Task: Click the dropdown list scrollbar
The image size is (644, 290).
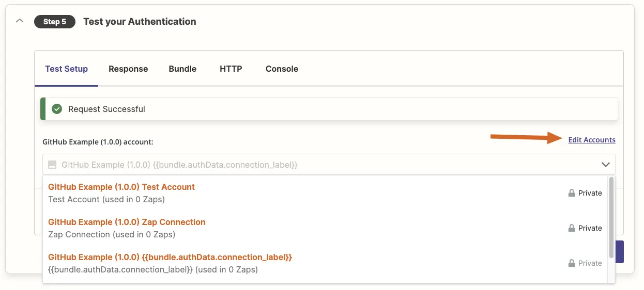Action: (611, 217)
